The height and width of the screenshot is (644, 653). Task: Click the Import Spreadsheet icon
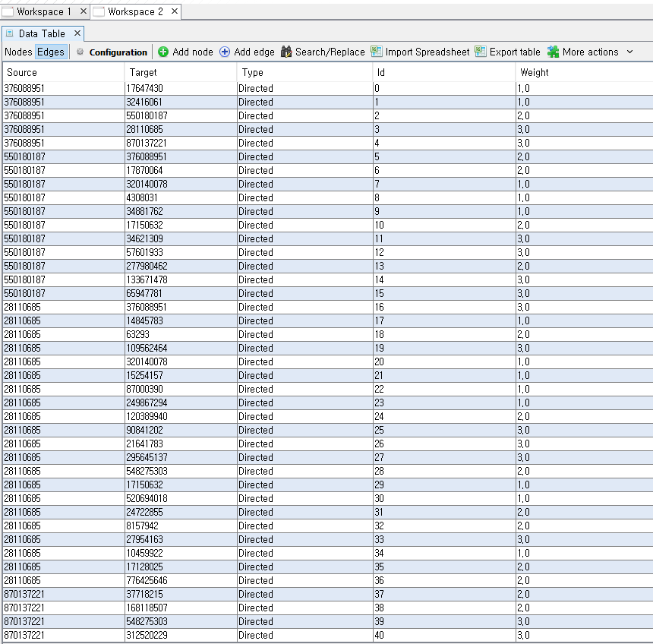(x=377, y=52)
